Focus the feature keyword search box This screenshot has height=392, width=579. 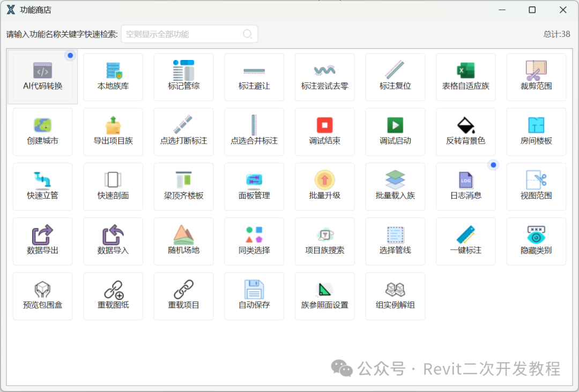(x=189, y=34)
